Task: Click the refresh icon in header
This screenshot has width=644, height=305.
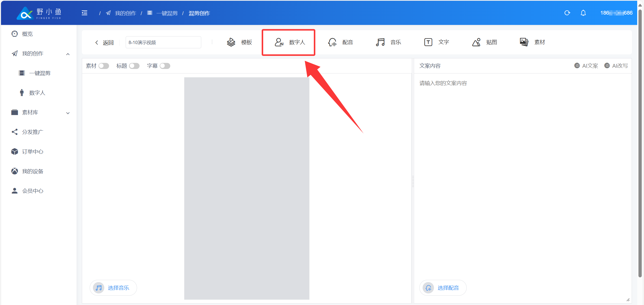Action: click(567, 13)
